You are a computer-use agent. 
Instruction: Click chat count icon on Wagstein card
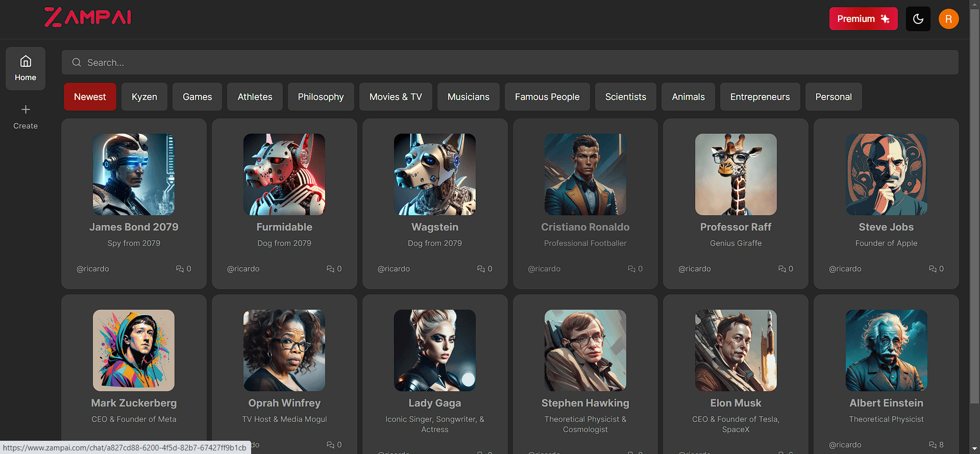(x=481, y=269)
